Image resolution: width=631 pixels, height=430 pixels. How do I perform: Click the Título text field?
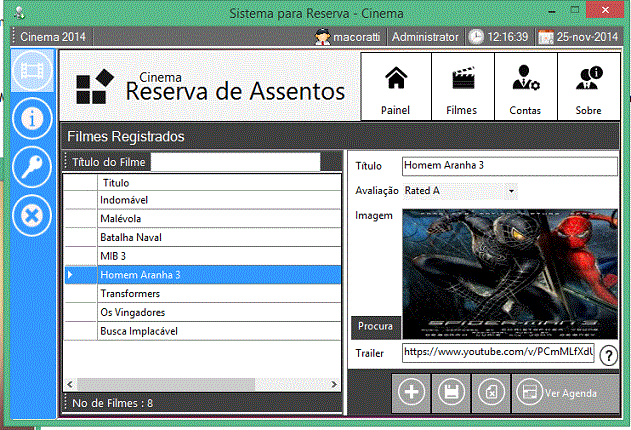pos(509,166)
